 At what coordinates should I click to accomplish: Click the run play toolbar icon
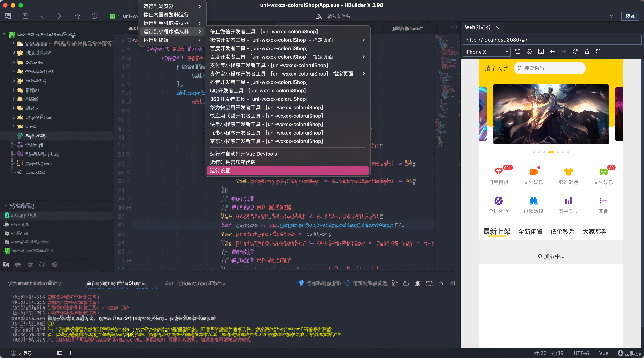click(x=94, y=16)
